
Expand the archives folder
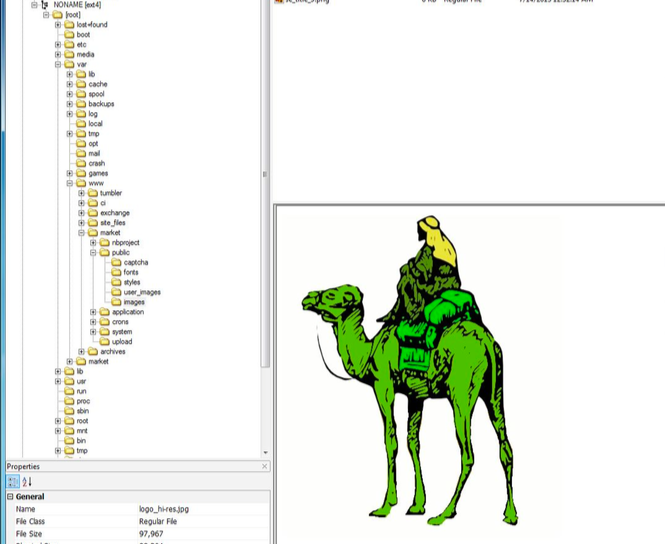tap(82, 351)
